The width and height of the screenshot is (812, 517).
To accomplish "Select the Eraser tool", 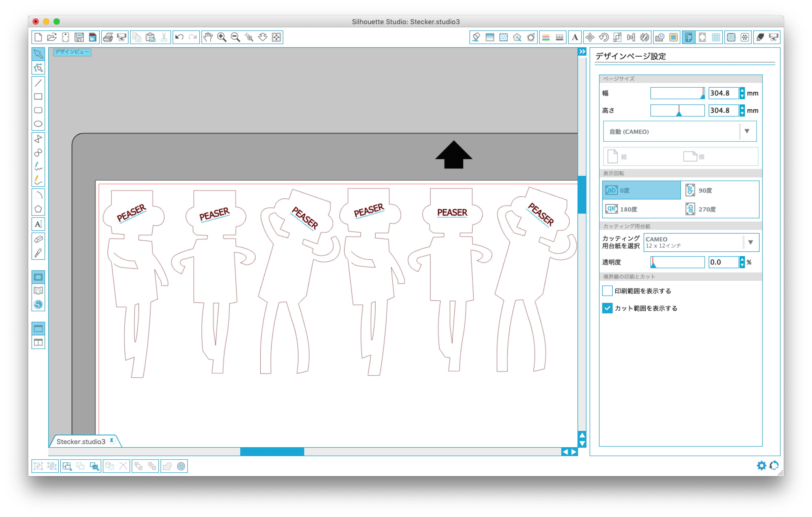I will (38, 239).
